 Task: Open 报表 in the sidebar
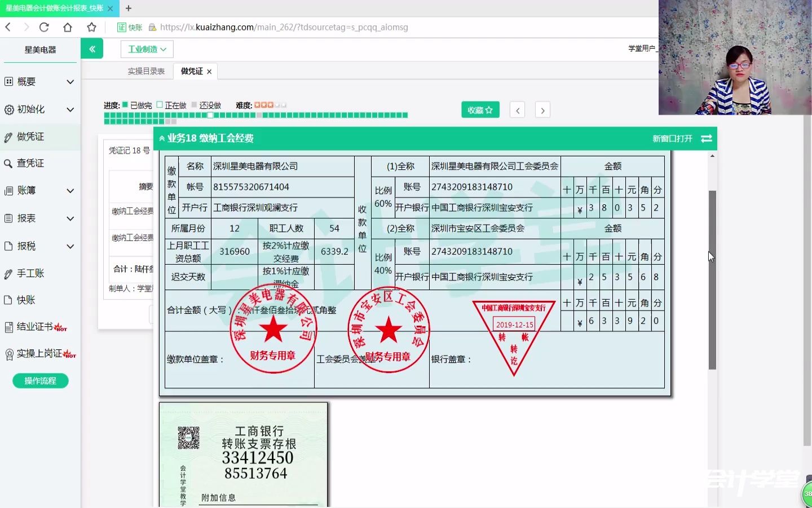(27, 218)
